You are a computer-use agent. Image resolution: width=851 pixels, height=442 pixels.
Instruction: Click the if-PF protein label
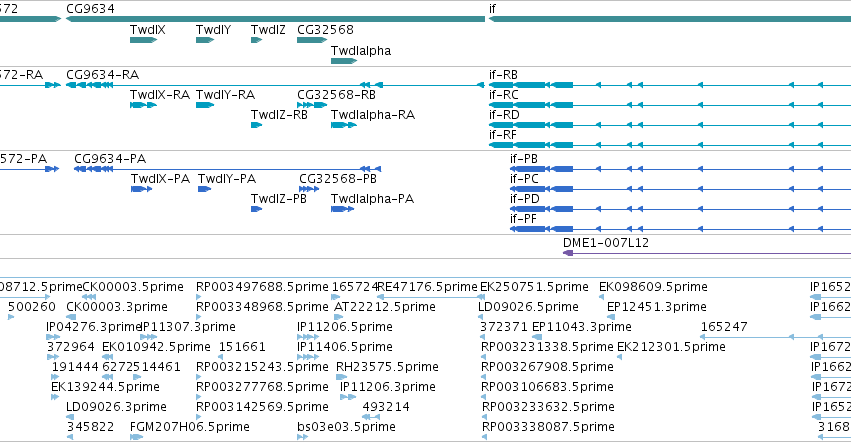[523, 219]
